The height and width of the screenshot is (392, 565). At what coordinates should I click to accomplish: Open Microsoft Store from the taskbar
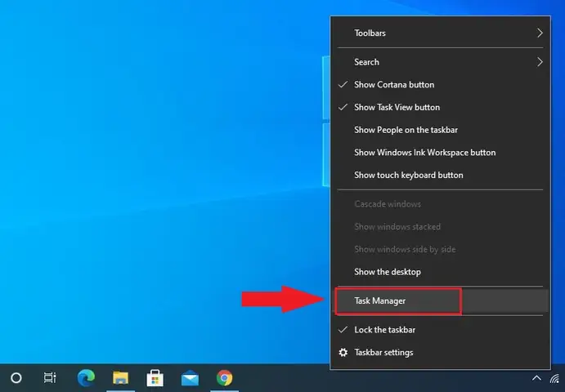(155, 378)
